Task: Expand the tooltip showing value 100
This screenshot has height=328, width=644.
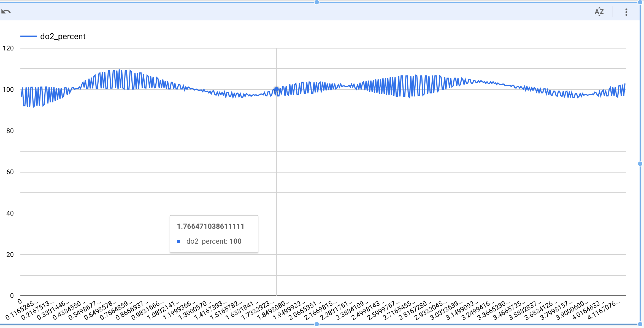Action: (214, 234)
